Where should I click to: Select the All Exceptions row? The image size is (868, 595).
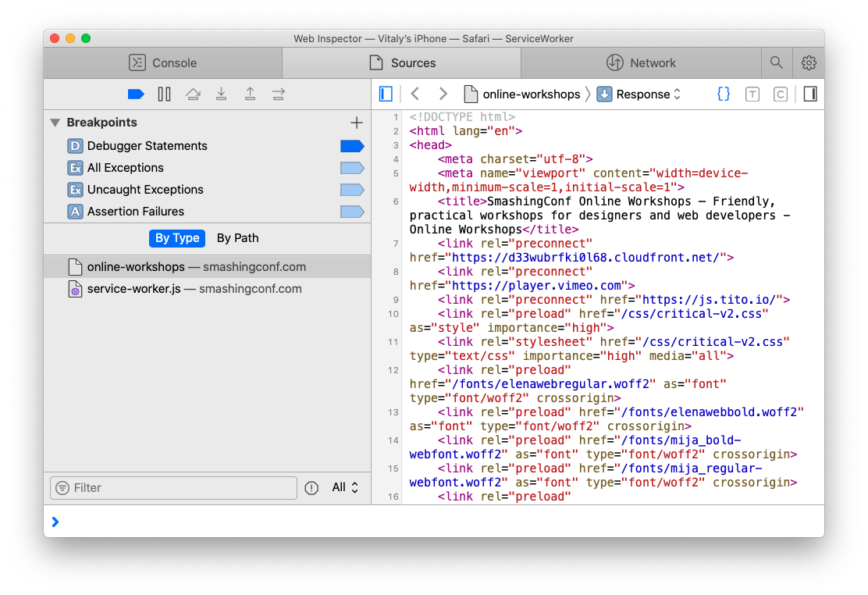coord(207,168)
